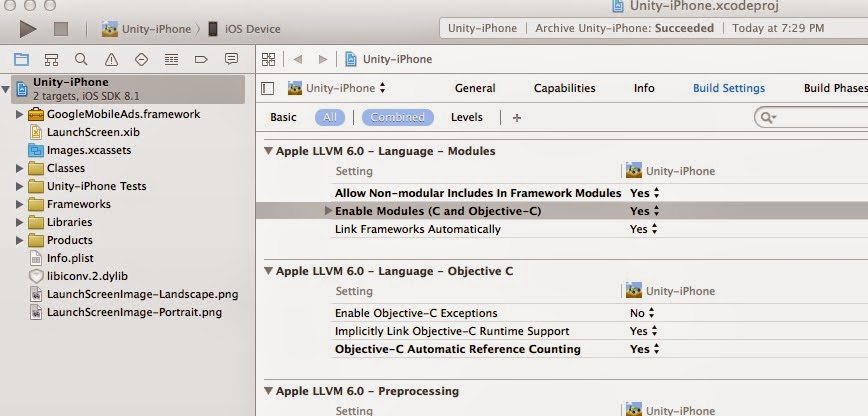868x416 pixels.
Task: Change Link Frameworks Automatically value
Action: coord(644,229)
